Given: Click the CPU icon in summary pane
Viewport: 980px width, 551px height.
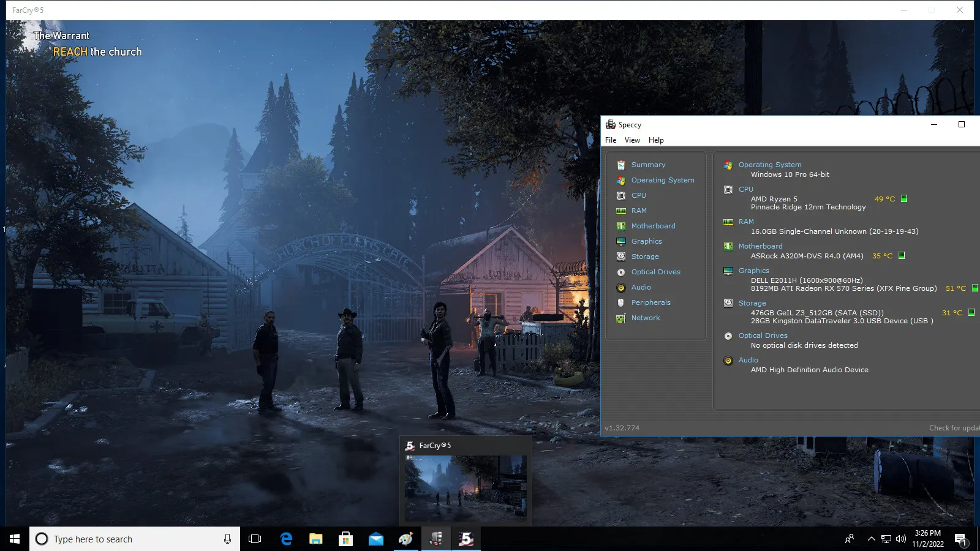Looking at the screenshot, I should pos(728,189).
